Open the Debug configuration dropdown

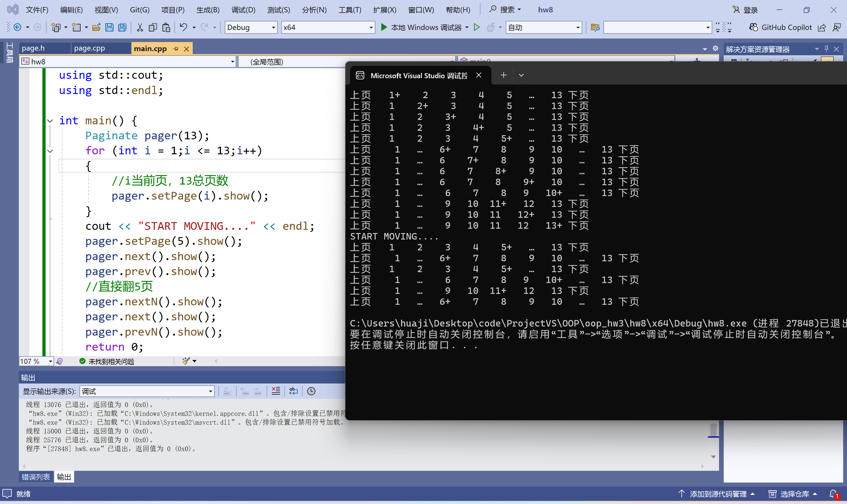click(x=273, y=28)
